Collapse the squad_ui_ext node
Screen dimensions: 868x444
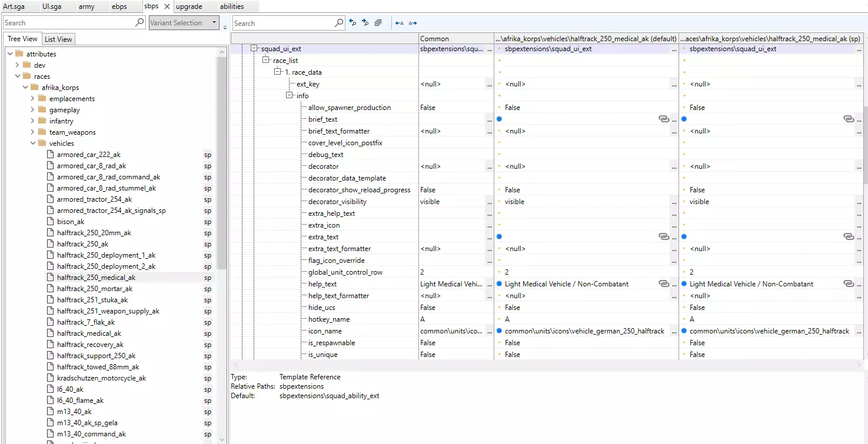(x=254, y=49)
